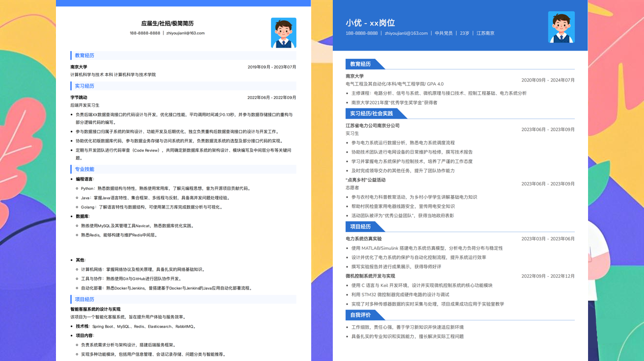Click 教育经历 ribbon heading on right resume
The width and height of the screenshot is (644, 361).
[x=360, y=64]
